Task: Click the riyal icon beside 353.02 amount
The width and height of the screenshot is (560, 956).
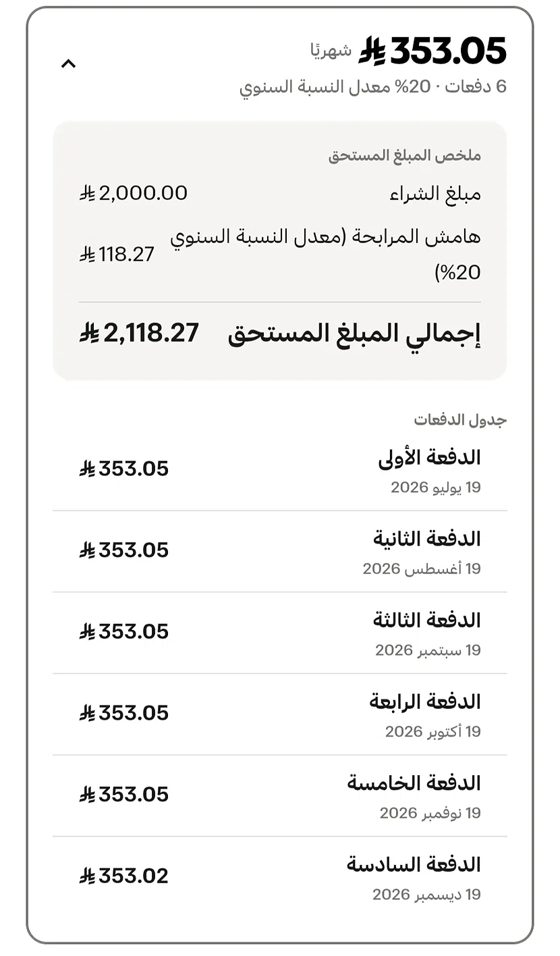Action: tap(86, 876)
